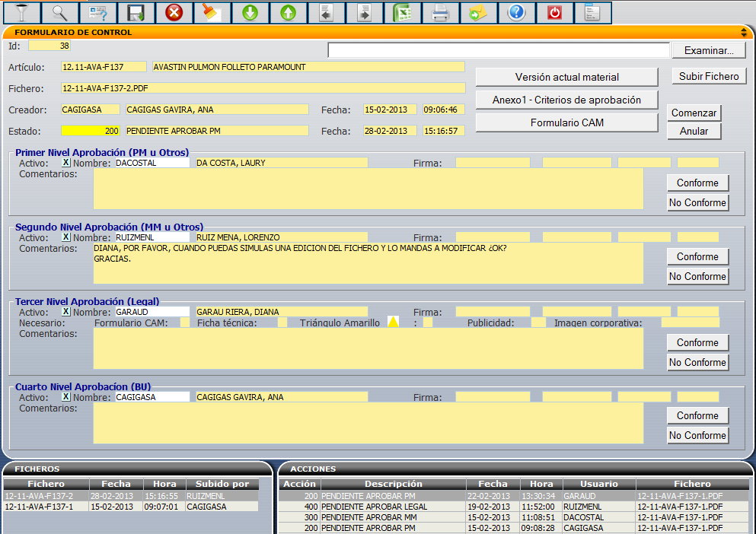Click the Excel export icon

pos(403,12)
